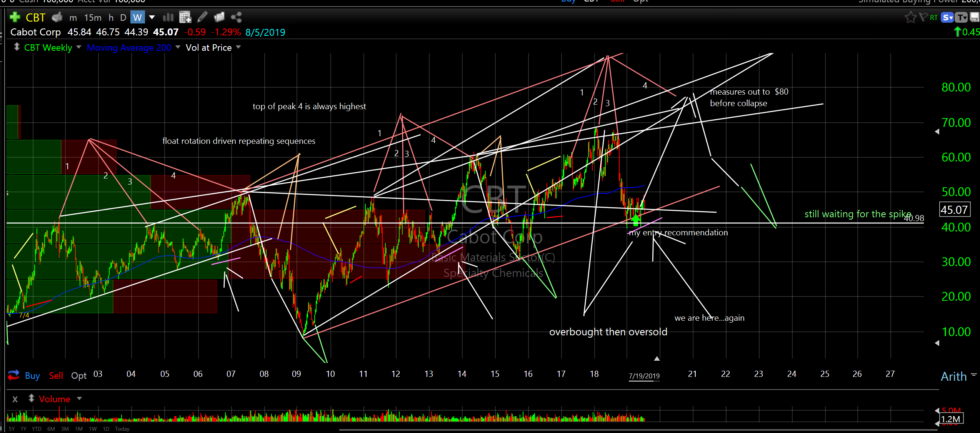Open the chart type bars icon
This screenshot has height=433, width=980.
168,17
